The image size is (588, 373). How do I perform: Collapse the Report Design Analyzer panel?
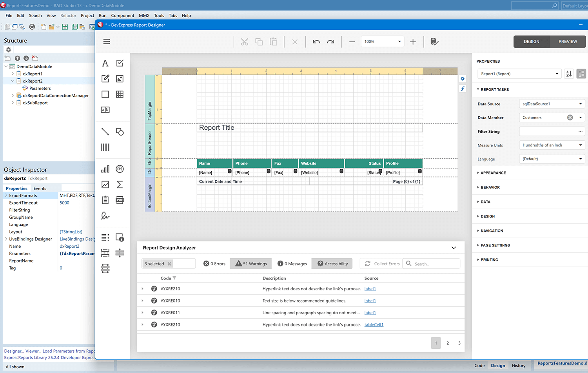click(454, 248)
